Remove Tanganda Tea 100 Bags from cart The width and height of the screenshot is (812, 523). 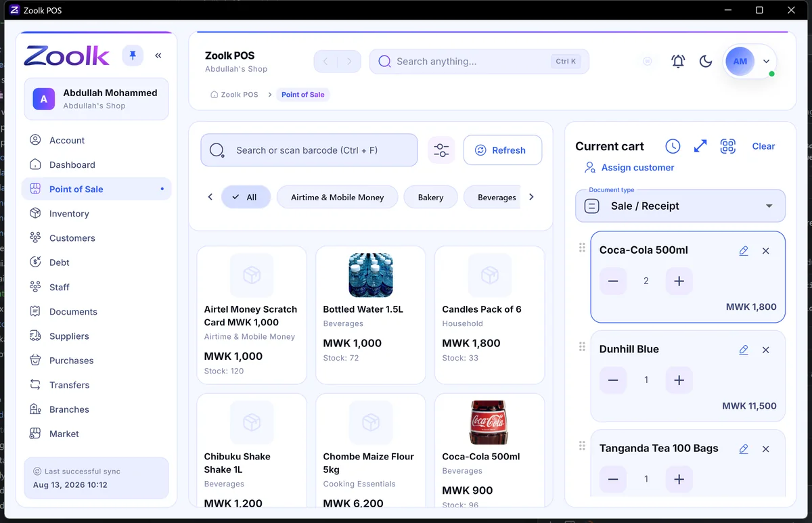tap(766, 449)
